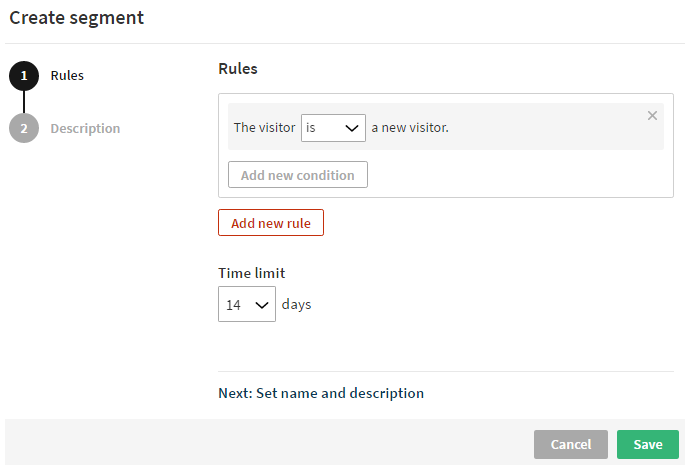This screenshot has height=470, width=690.
Task: Click the 'a new visitor.' condition text
Action: pos(410,128)
